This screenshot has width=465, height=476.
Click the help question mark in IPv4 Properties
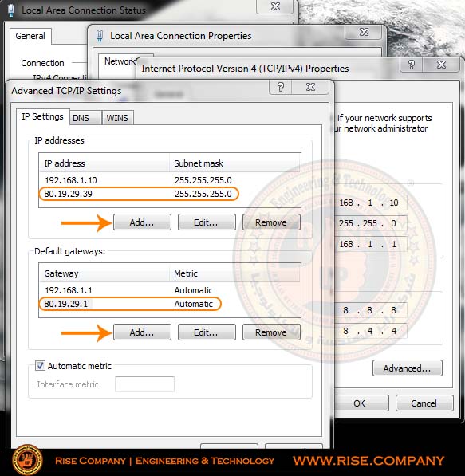coord(412,65)
